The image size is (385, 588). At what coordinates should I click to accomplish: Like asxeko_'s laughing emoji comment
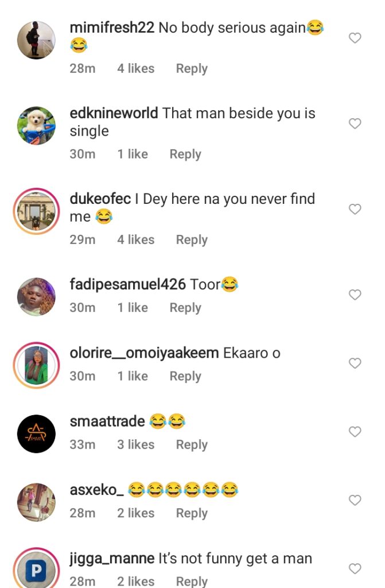tap(355, 501)
